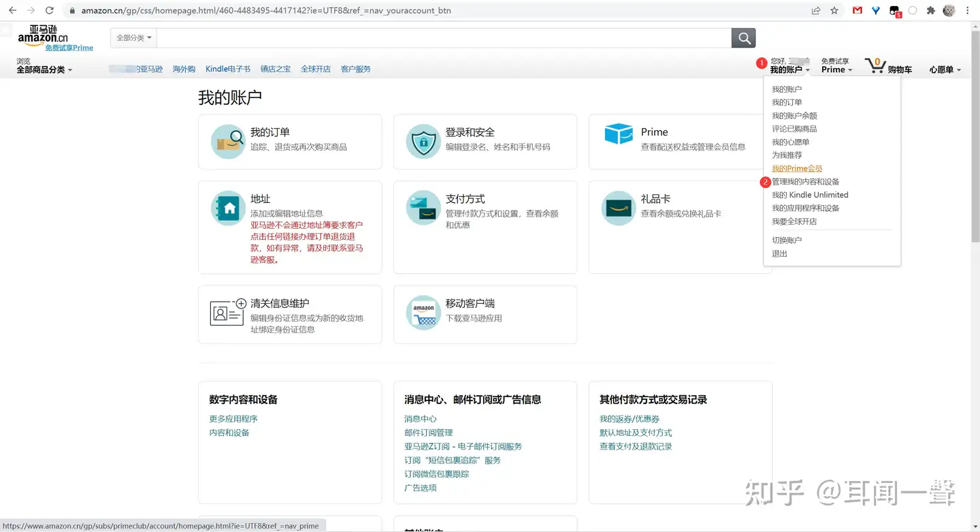Open the 更多应用程序 link
Screen dimensions: 980x532
tap(233, 419)
